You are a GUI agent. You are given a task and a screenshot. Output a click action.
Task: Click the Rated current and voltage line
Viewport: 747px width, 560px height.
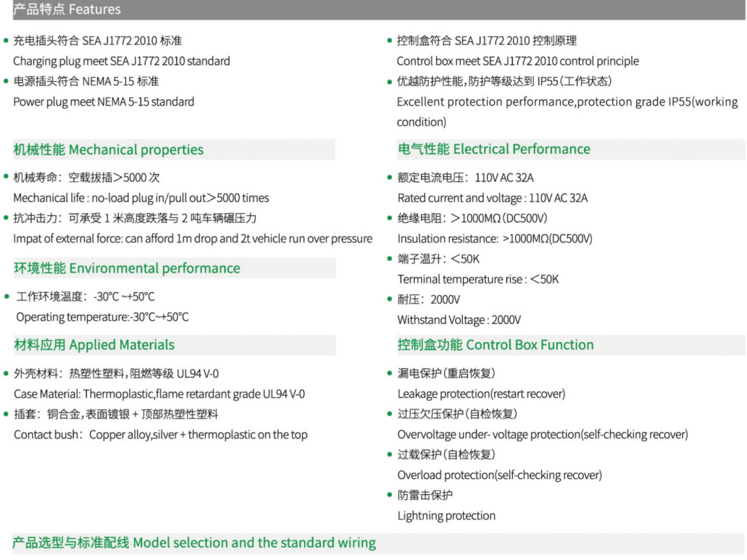tap(493, 198)
